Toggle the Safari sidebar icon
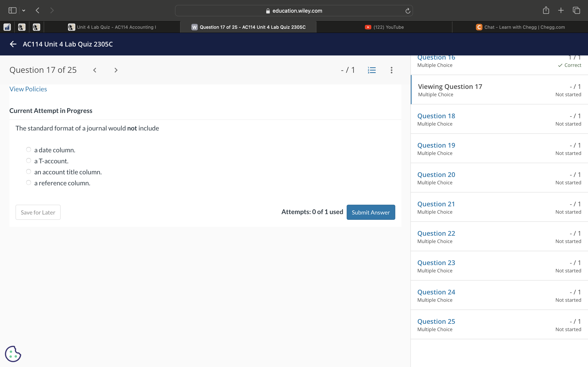The width and height of the screenshot is (588, 367). [12, 10]
